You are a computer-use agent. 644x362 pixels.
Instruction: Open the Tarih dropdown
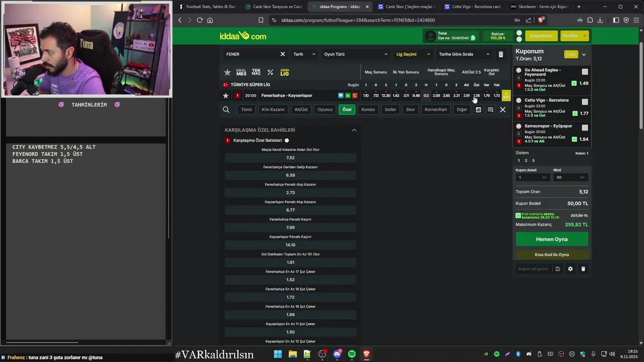[304, 54]
